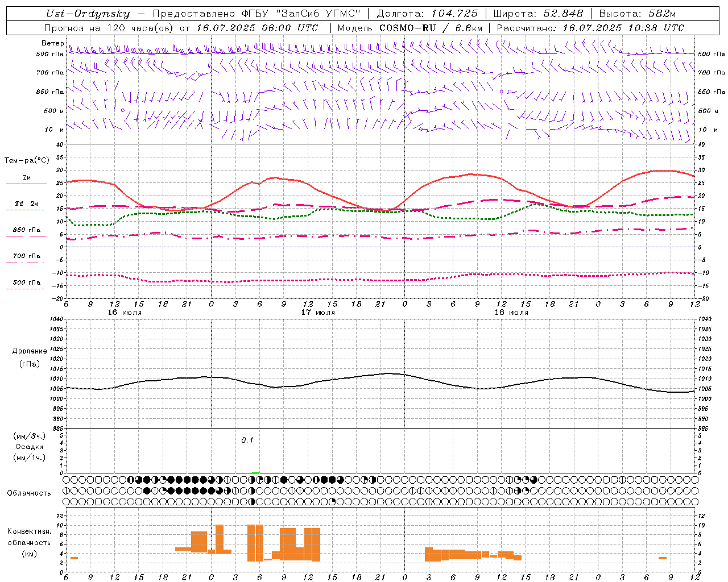Click the Рассчитано: 16.07.2025 10:38 UTC timestamp
Image resolution: width=728 pixels, height=582 pixels.
point(590,28)
